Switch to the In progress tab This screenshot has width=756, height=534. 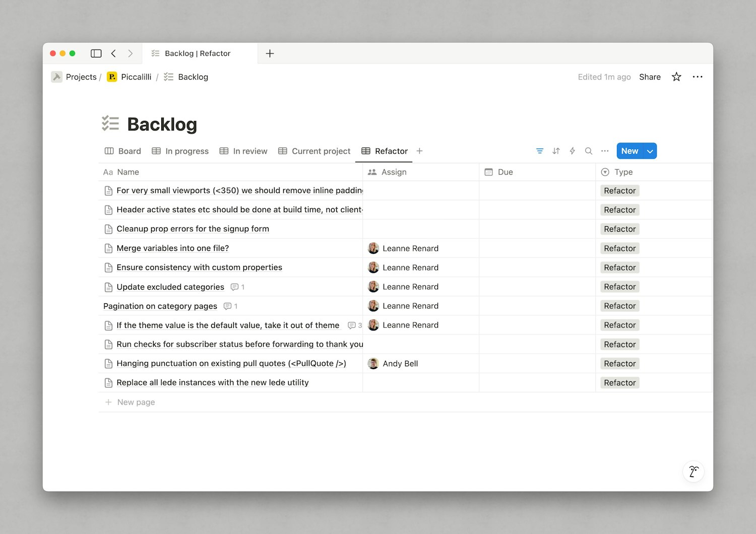point(180,151)
